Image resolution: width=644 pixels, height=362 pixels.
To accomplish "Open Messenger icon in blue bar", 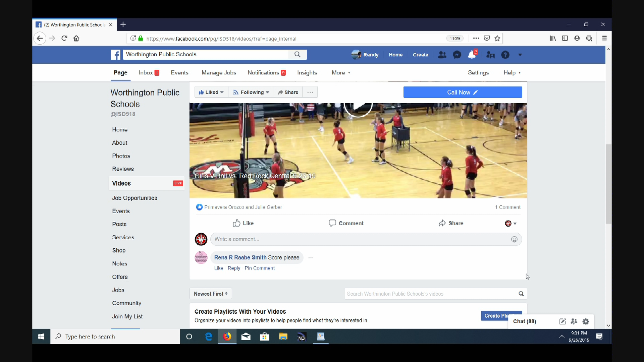I will 457,55.
